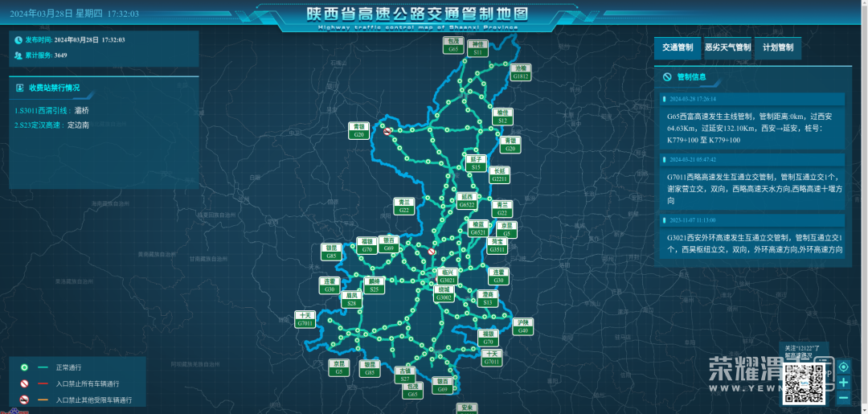Select the 长延 G2211 highway marker
Image resolution: width=868 pixels, height=414 pixels.
tap(500, 174)
